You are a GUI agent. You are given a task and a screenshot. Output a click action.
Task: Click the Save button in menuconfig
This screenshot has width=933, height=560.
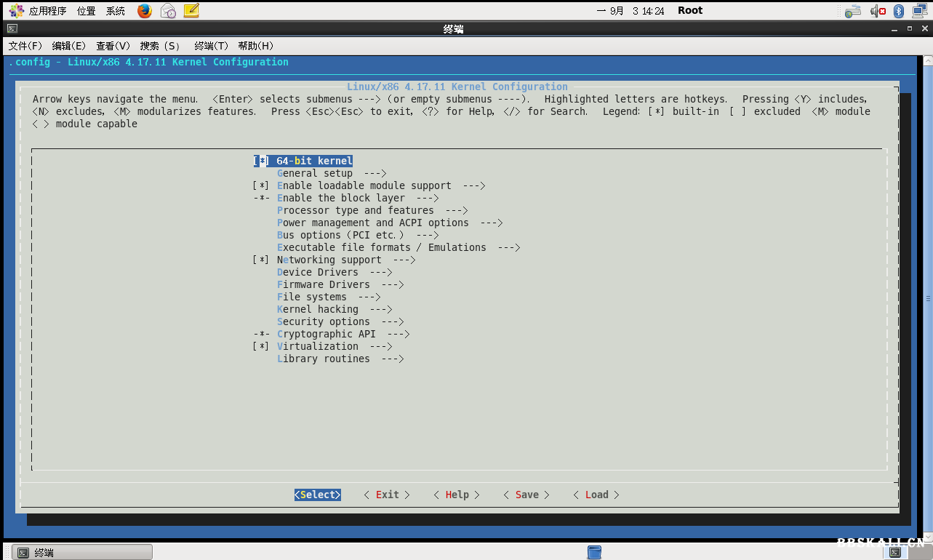tap(526, 495)
